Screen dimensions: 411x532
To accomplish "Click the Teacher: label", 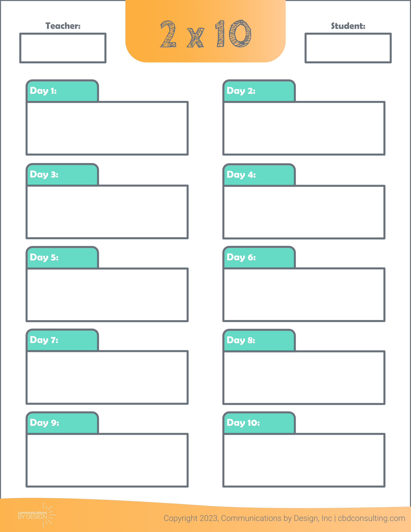I will [x=63, y=26].
